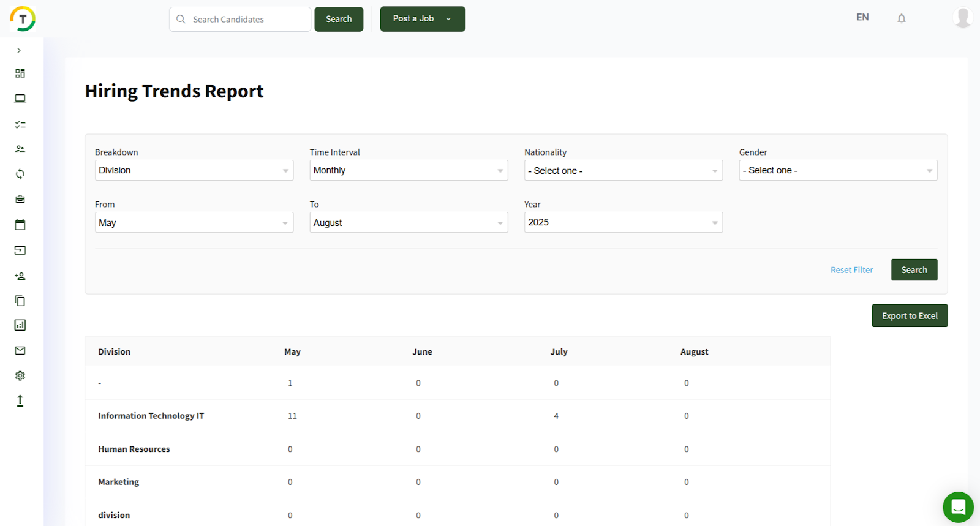Click the Export to Excel button
Image resolution: width=980 pixels, height=526 pixels.
909,316
